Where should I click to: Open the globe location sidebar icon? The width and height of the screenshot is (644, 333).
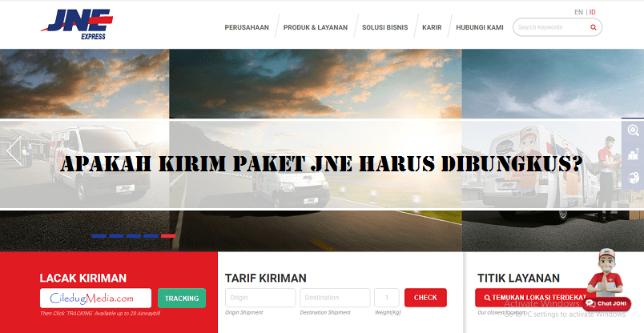click(633, 177)
